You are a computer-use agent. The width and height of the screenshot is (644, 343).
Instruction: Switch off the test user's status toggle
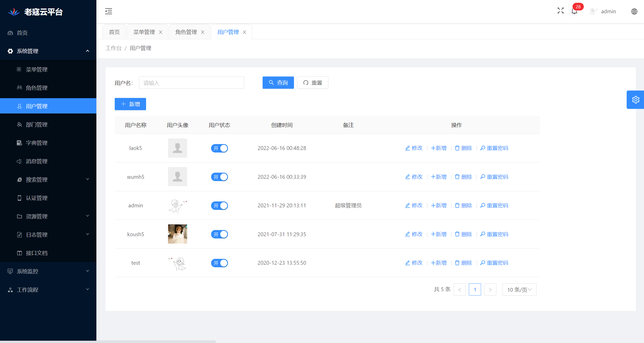pyautogui.click(x=219, y=263)
